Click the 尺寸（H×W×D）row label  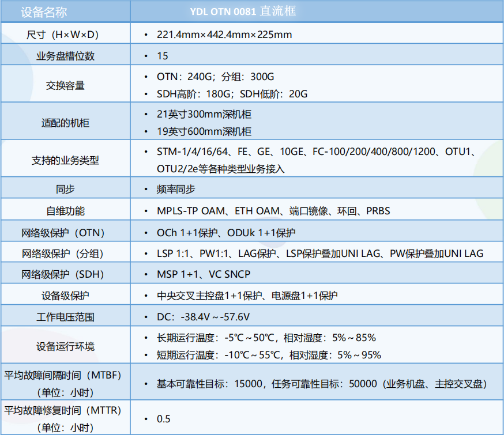[65, 35]
